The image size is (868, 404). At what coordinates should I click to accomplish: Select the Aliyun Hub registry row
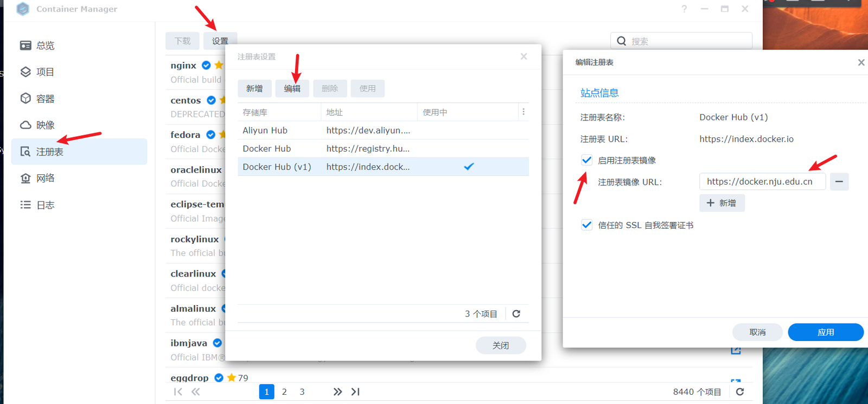click(x=383, y=130)
